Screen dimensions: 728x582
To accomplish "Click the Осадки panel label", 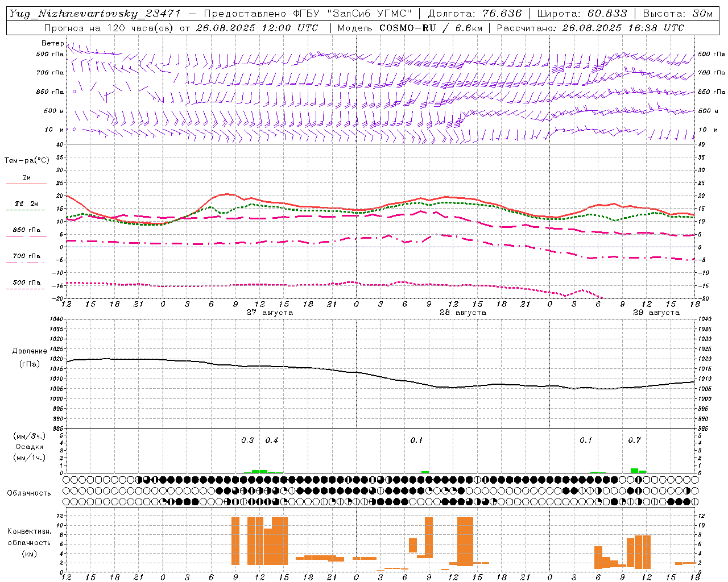I will point(30,447).
